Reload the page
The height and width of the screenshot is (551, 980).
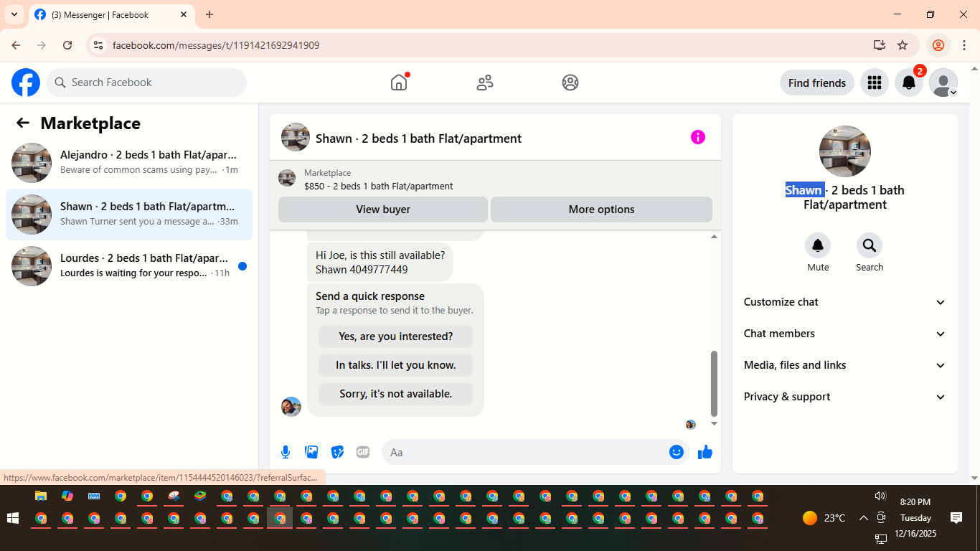pyautogui.click(x=67, y=45)
